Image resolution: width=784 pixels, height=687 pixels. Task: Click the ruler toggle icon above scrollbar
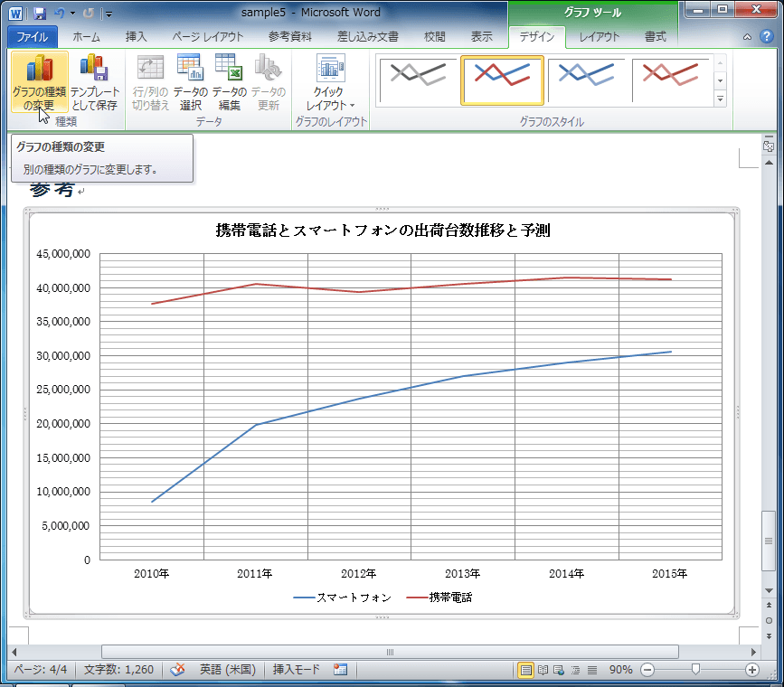point(769,146)
